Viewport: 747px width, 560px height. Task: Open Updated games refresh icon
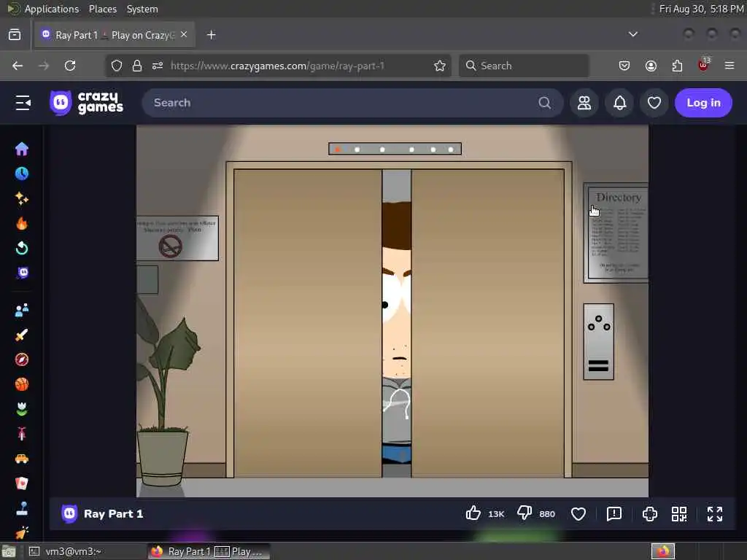coord(21,248)
